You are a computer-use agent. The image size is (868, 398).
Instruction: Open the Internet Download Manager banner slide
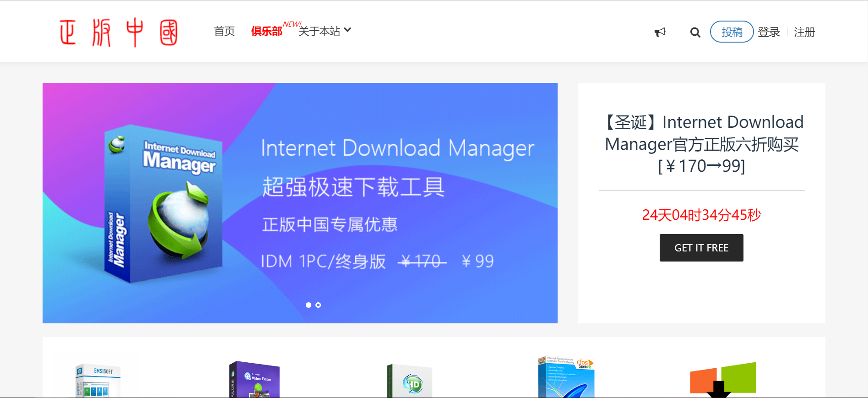pos(300,203)
